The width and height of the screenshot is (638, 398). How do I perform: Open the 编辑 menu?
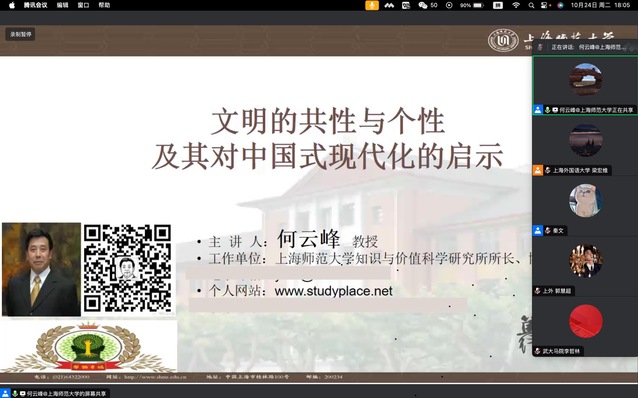click(x=63, y=5)
